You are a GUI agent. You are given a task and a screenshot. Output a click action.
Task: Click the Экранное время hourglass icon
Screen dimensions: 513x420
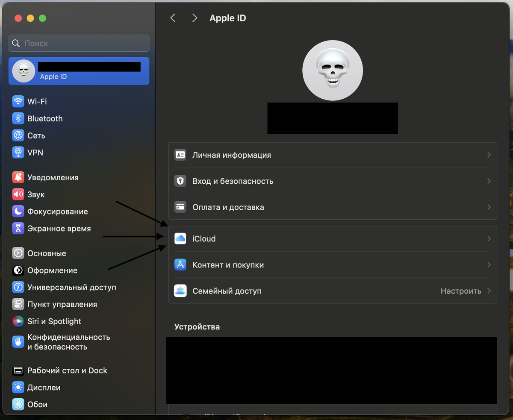18,229
